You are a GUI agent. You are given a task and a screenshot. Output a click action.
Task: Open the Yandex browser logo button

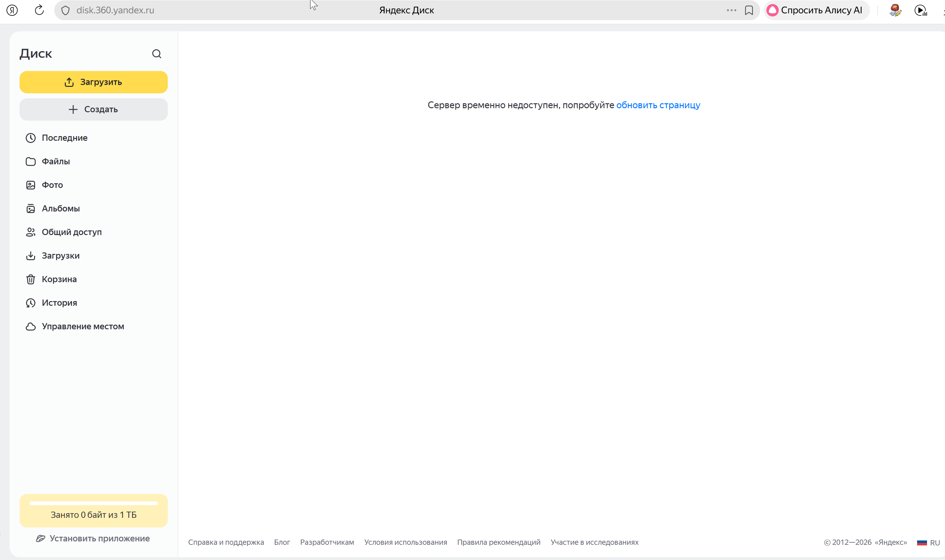[x=12, y=10]
